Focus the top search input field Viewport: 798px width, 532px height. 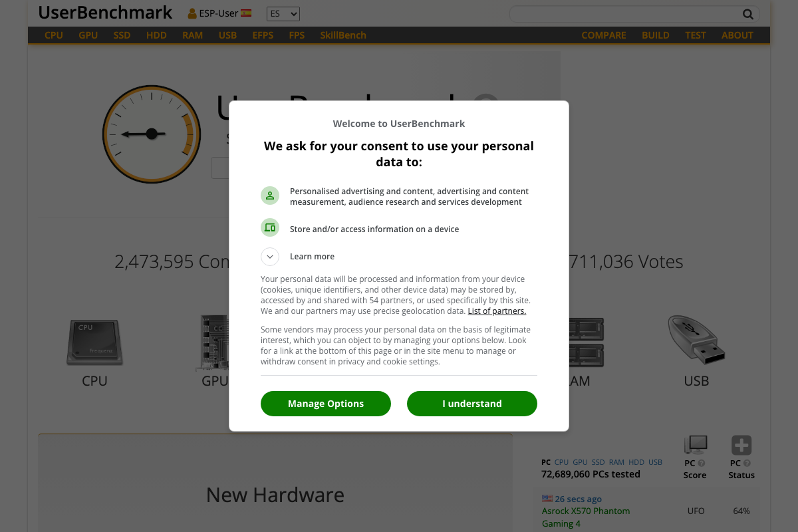[625, 14]
